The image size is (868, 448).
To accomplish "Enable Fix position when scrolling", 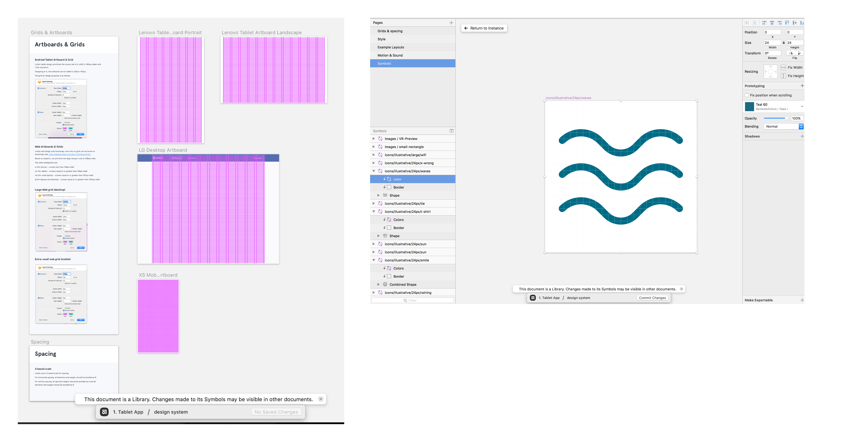I will (747, 95).
